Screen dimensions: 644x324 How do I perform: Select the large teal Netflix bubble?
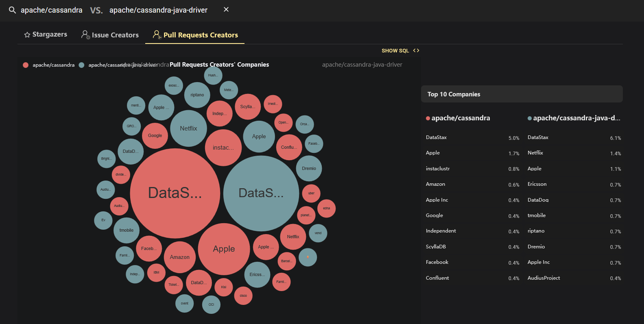[x=188, y=128]
